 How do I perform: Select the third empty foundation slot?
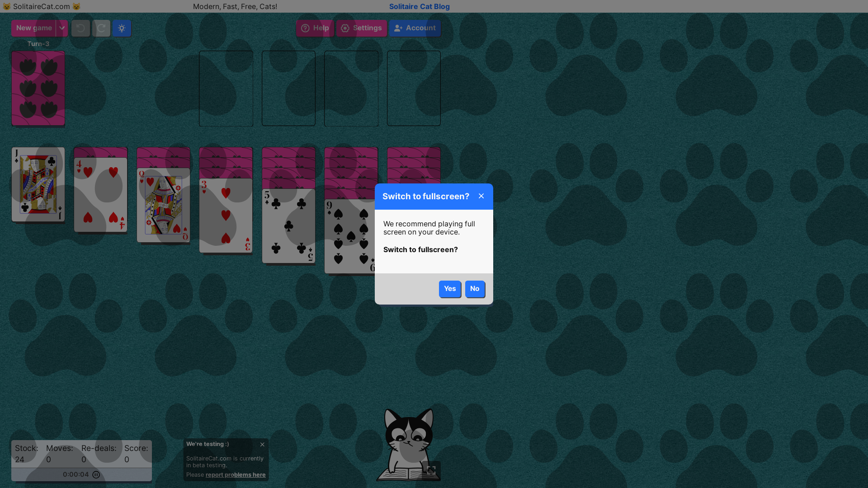(351, 88)
